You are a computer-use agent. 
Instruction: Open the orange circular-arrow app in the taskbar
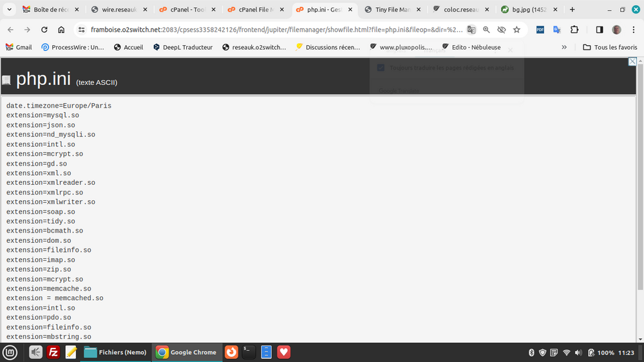231,352
